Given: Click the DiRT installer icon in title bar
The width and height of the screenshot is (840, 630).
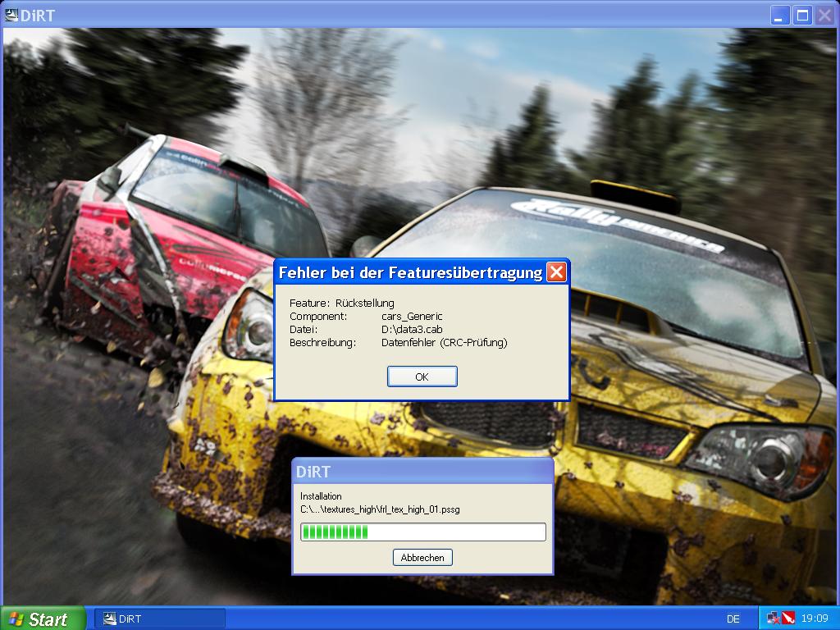Looking at the screenshot, I should pos(11,15).
